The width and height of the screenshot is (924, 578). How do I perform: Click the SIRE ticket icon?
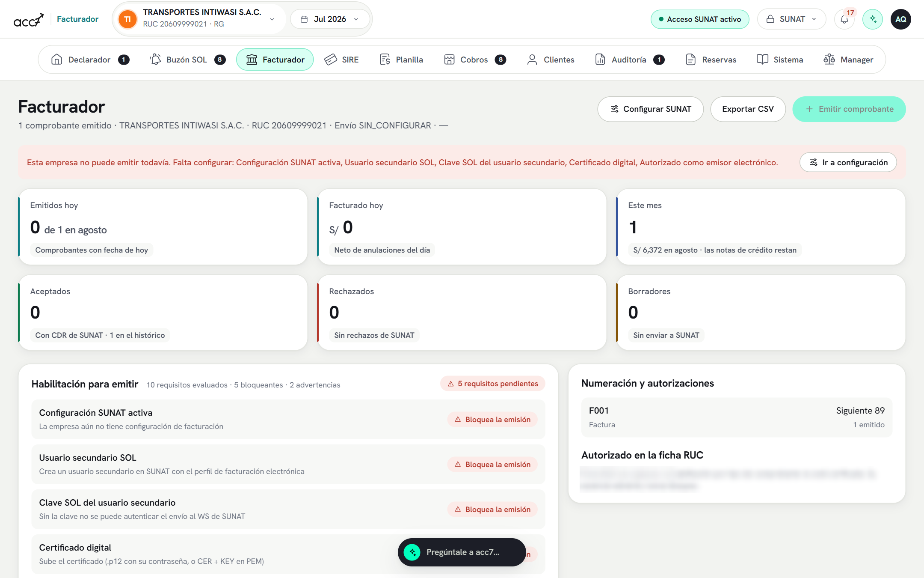[331, 60]
